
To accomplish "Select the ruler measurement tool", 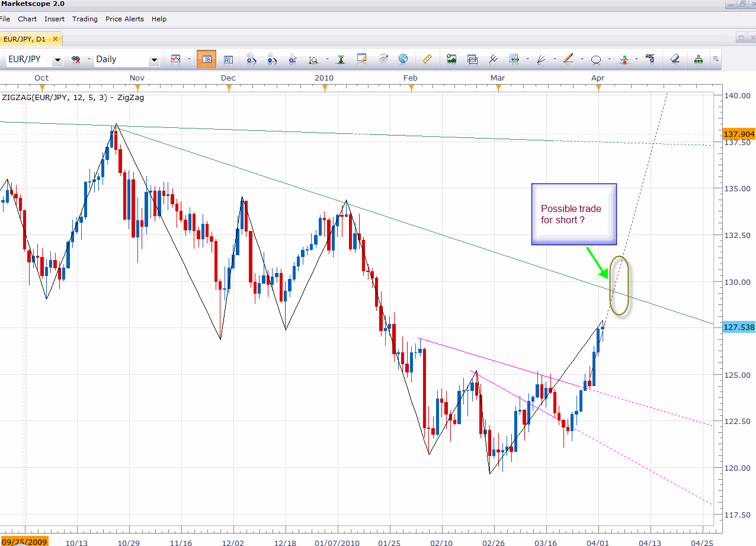I will pos(427,59).
